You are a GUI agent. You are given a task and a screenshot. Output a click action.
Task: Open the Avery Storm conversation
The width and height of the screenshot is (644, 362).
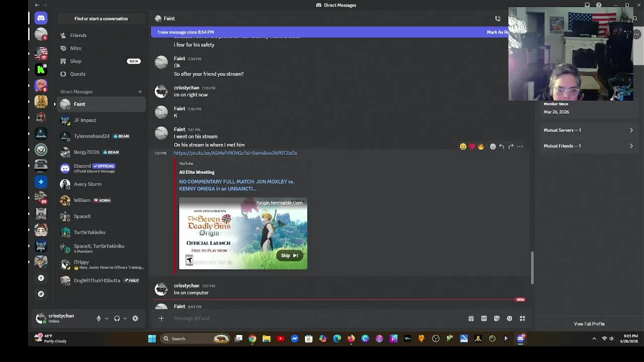101,184
